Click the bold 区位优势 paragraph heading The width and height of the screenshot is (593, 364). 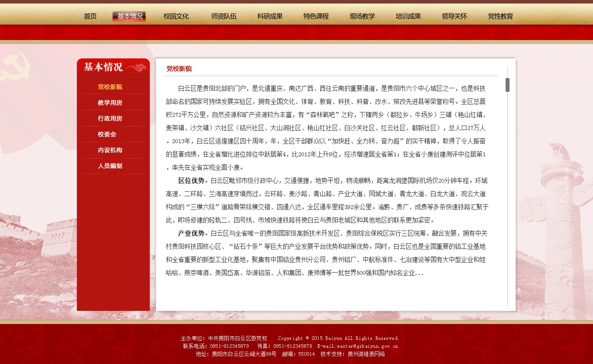pos(191,180)
